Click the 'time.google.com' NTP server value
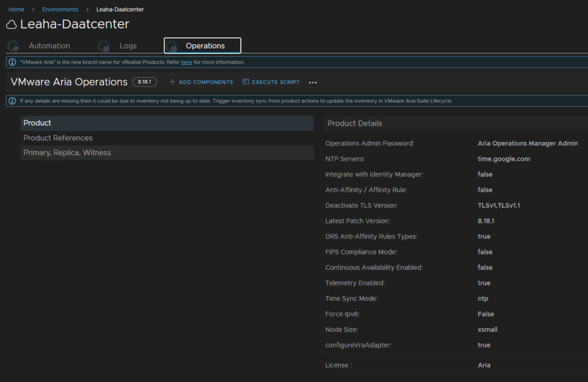 (504, 159)
